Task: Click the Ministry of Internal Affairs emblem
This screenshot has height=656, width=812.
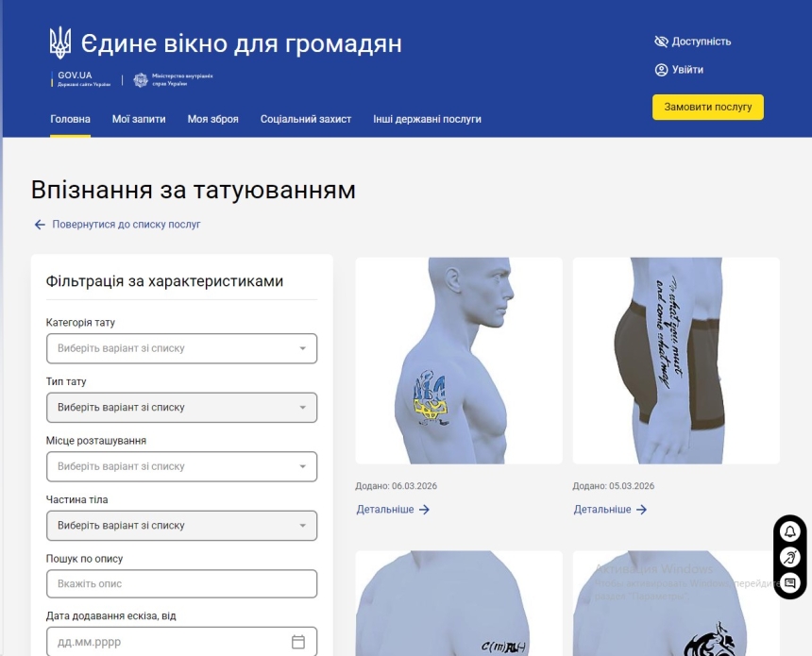Action: click(141, 79)
